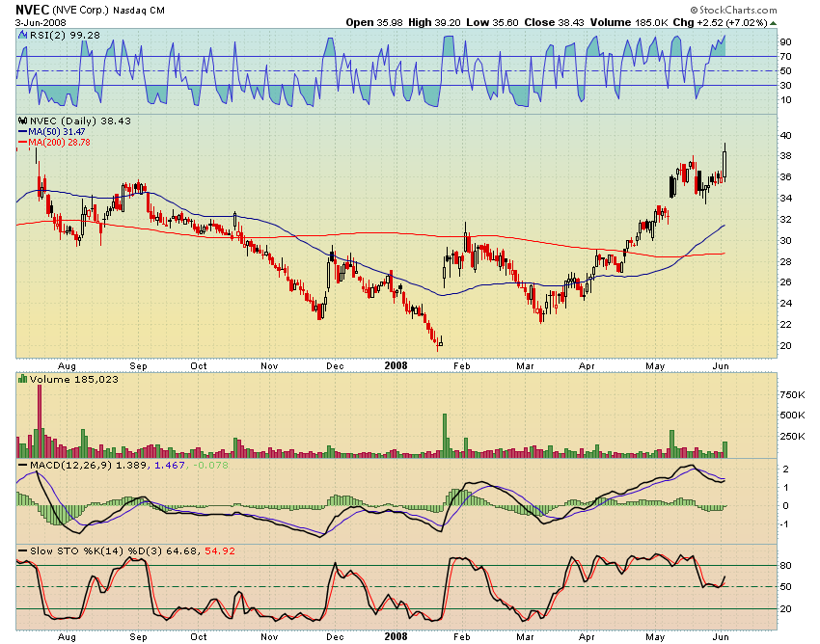Viewport: 820px width, 644px height.
Task: Click the black Slow STO legend line marker
Action: click(x=22, y=550)
